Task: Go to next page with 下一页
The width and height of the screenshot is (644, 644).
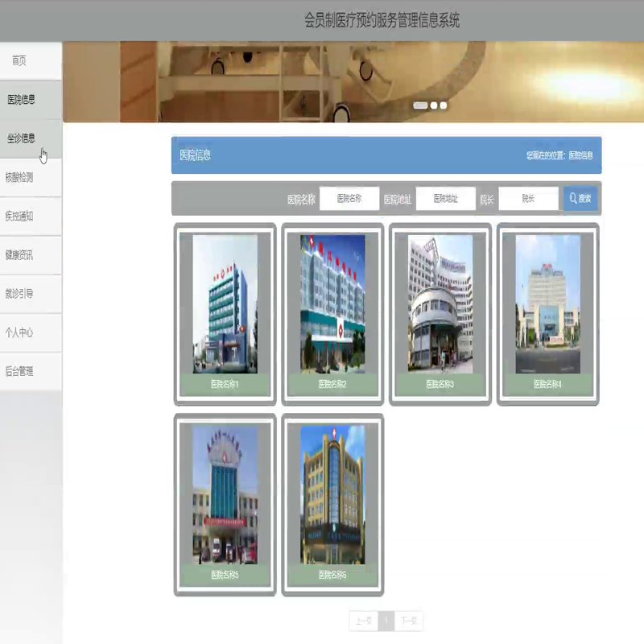Action: click(x=409, y=621)
